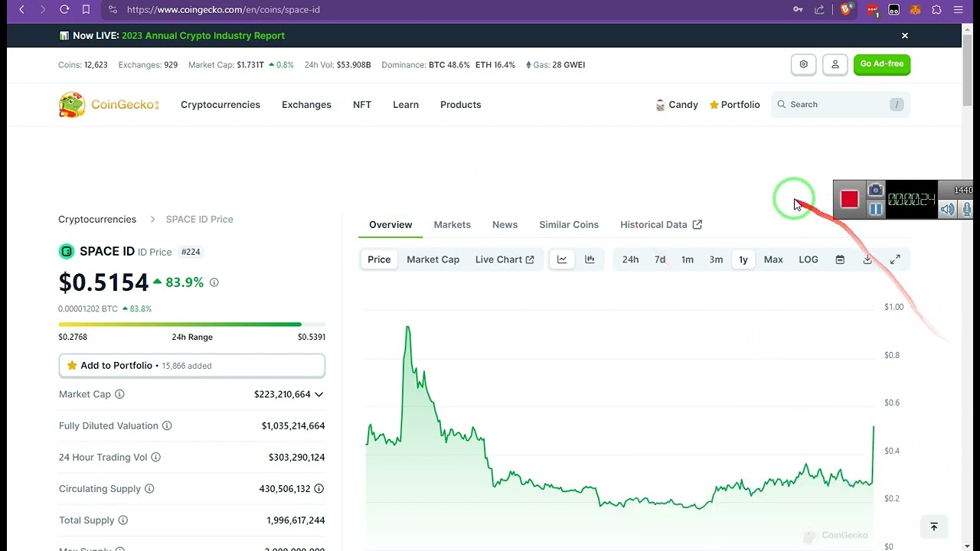
Task: Open the site settings icon beside the URL
Action: 113,9
